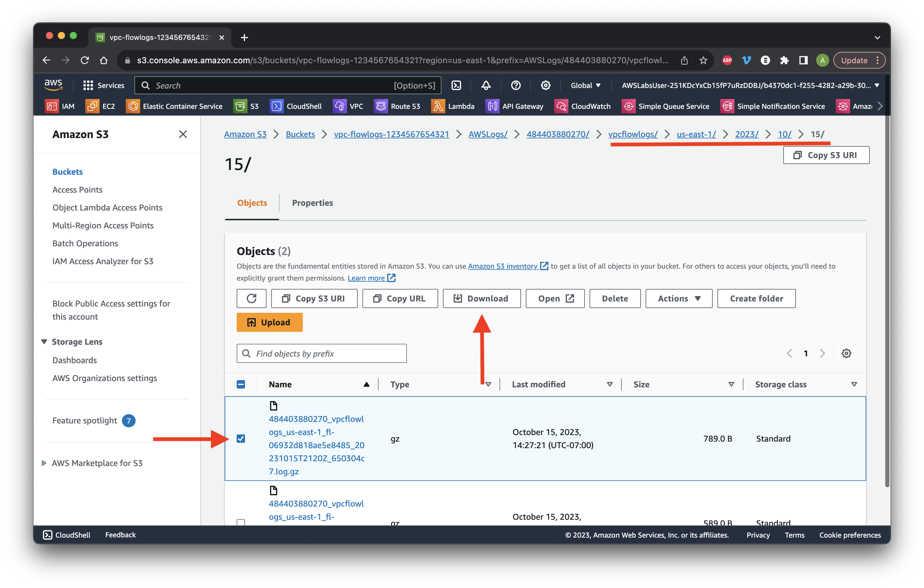
Task: Uncheck the selected 650304c7.log.gz object
Action: [x=241, y=438]
